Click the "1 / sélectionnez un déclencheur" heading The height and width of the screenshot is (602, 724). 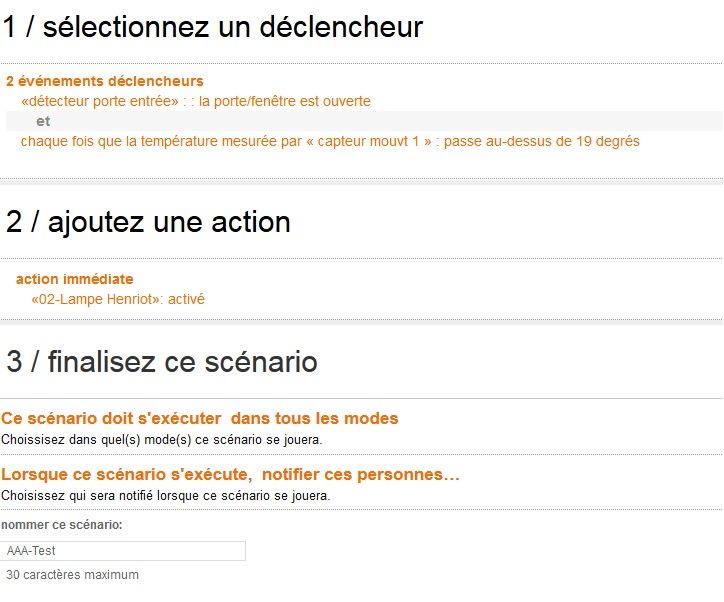212,27
